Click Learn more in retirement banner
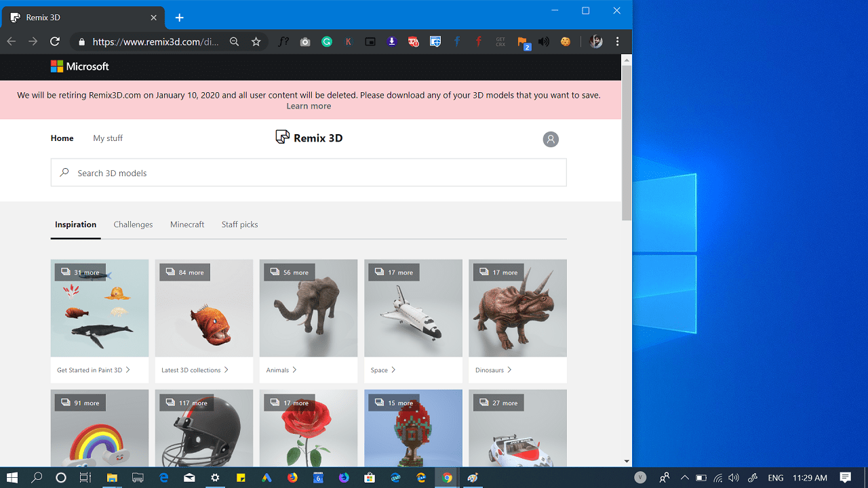Image resolution: width=868 pixels, height=488 pixels. point(309,106)
